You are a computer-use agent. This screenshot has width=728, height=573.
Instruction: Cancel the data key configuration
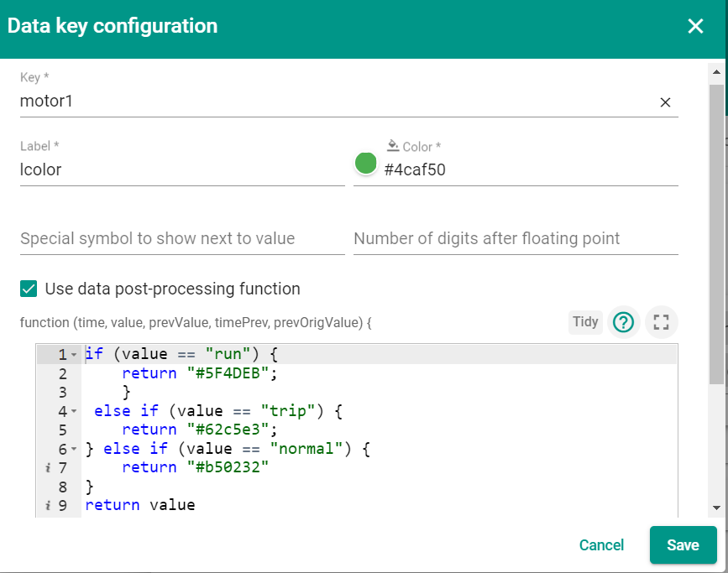(x=601, y=544)
